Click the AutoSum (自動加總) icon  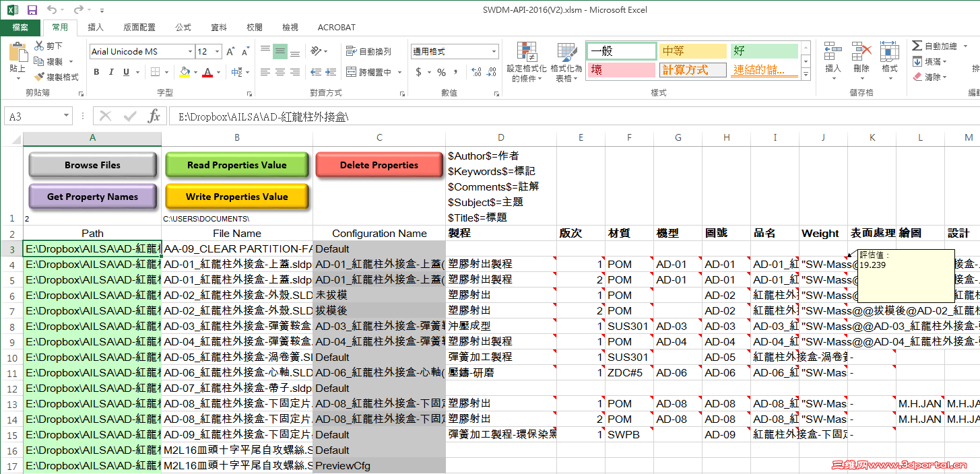point(936,45)
